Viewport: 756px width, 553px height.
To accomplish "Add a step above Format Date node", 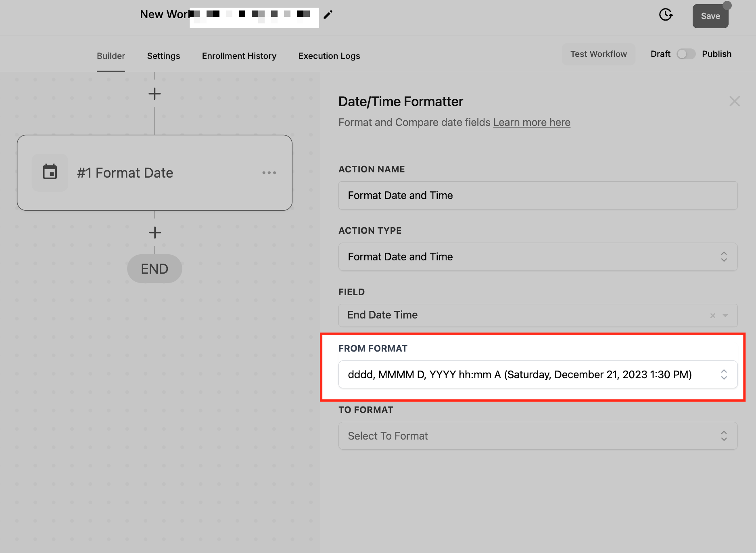I will [155, 94].
